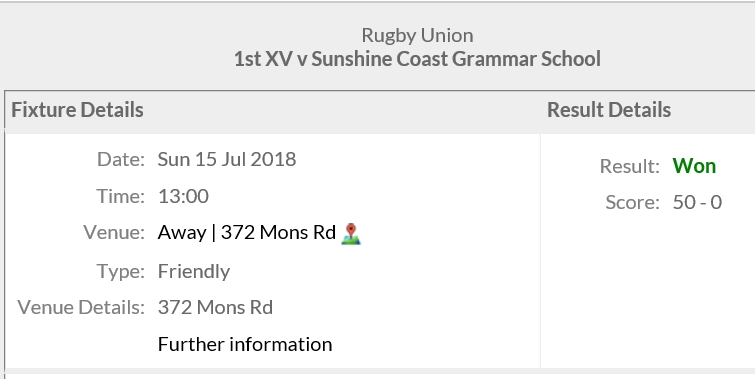This screenshot has height=379, width=755.
Task: Select the 50 - 0 score value
Action: click(x=697, y=202)
